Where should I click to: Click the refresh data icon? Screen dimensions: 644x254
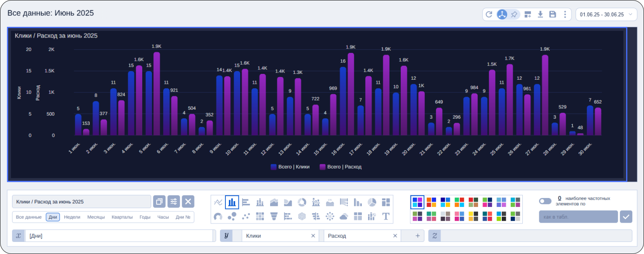click(489, 14)
